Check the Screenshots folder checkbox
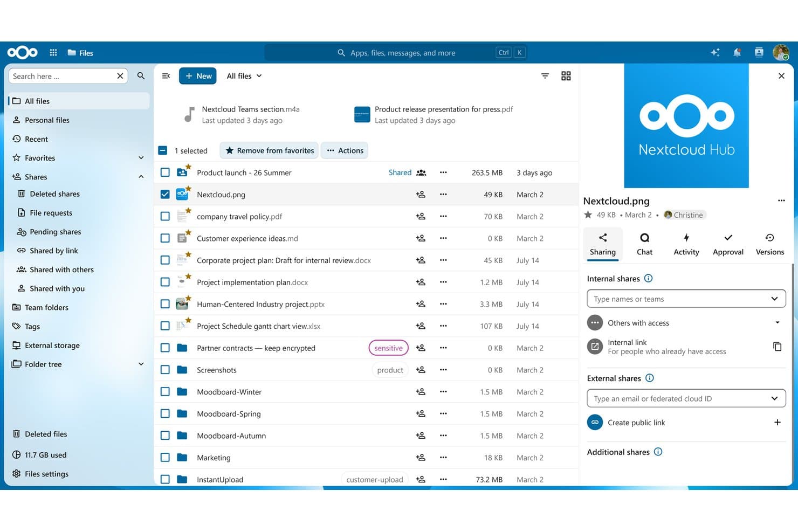Image resolution: width=798 pixels, height=532 pixels. tap(165, 370)
